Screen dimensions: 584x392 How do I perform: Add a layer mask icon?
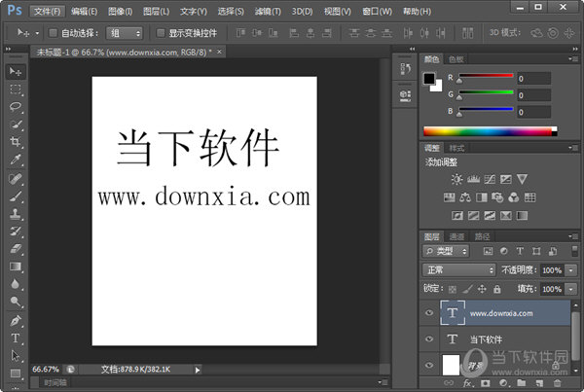pyautogui.click(x=486, y=382)
